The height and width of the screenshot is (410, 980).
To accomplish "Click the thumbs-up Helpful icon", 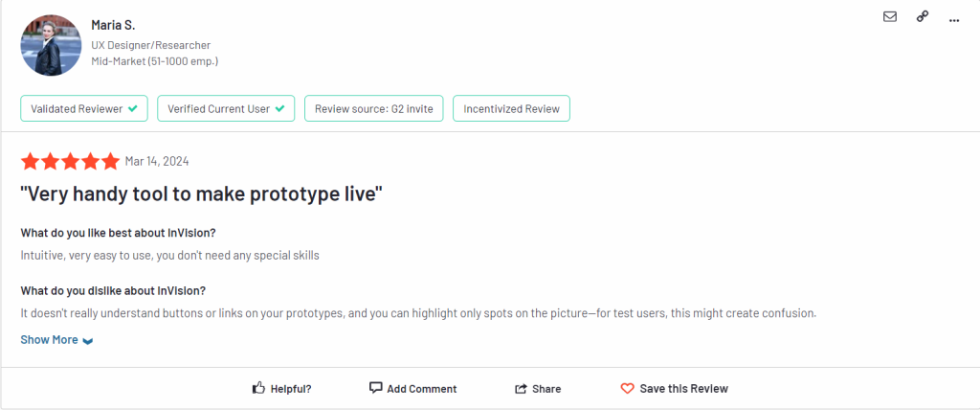I will (258, 388).
